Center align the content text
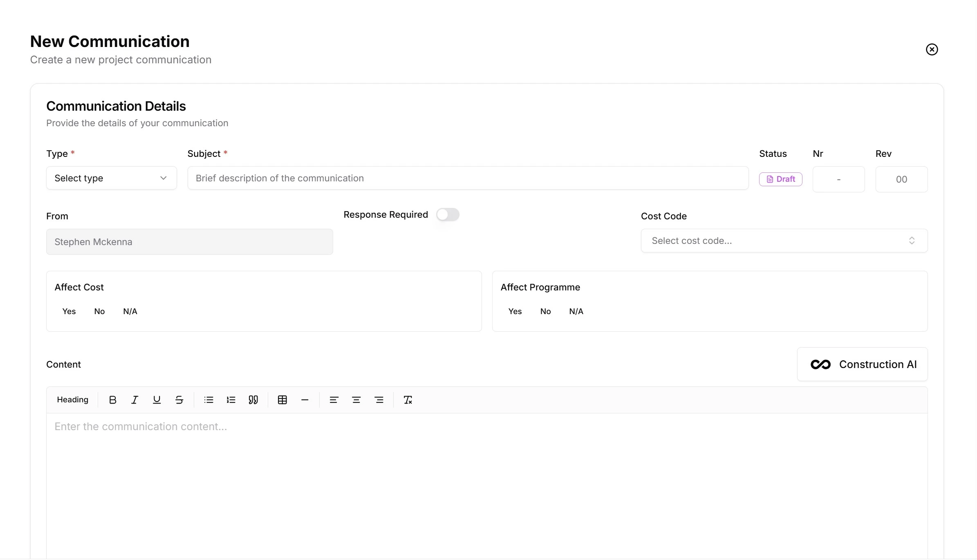This screenshot has width=977, height=560. pos(356,399)
